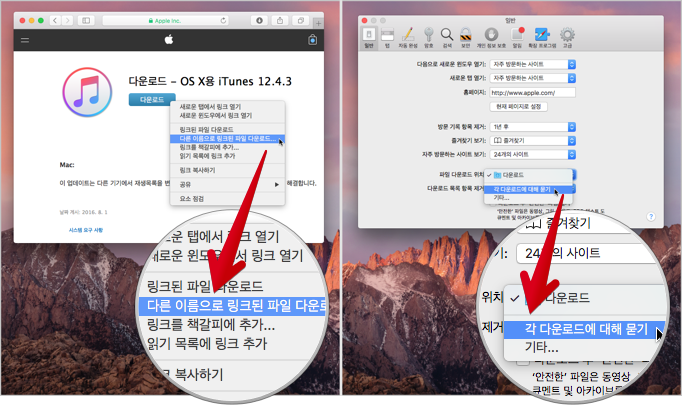Open the 보안 (Security) padlock pane
The height and width of the screenshot is (405, 682).
466,37
